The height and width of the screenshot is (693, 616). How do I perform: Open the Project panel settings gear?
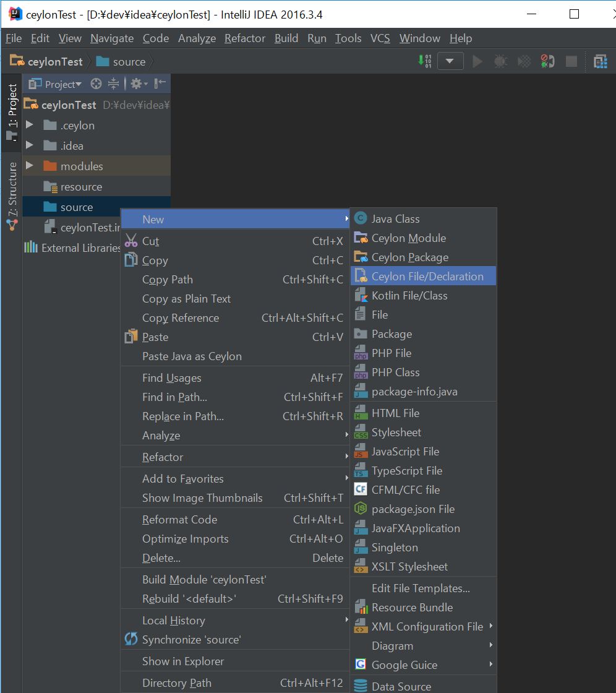pyautogui.click(x=139, y=84)
